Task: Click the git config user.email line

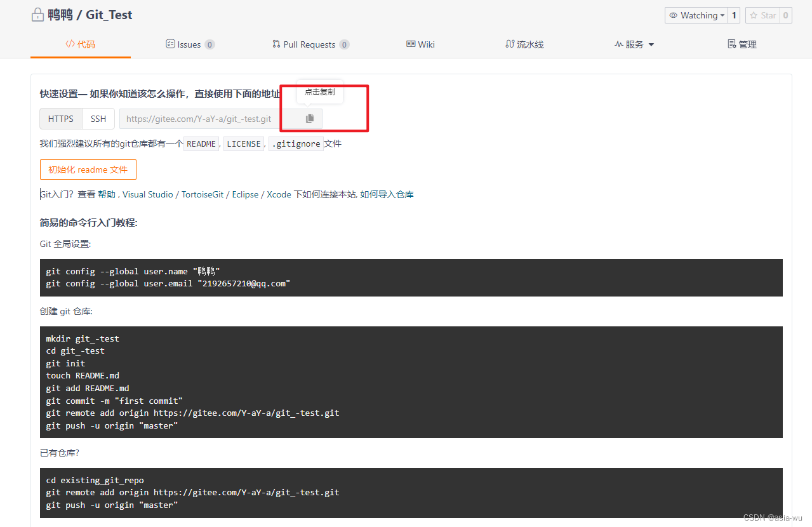Action: pyautogui.click(x=168, y=284)
